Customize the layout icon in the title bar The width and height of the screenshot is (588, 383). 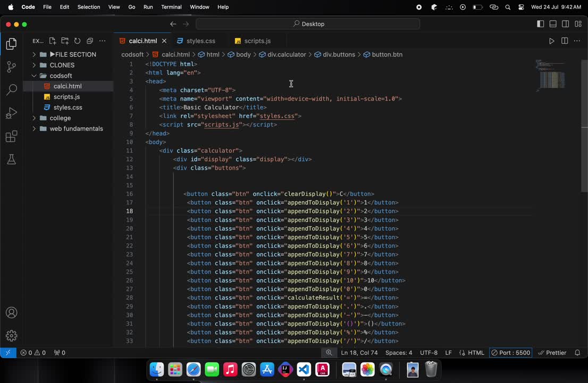click(578, 24)
